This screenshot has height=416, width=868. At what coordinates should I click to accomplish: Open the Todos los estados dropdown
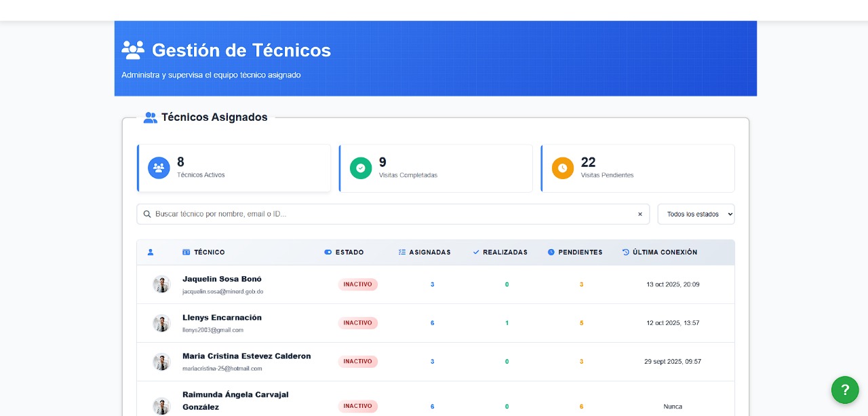pos(696,214)
